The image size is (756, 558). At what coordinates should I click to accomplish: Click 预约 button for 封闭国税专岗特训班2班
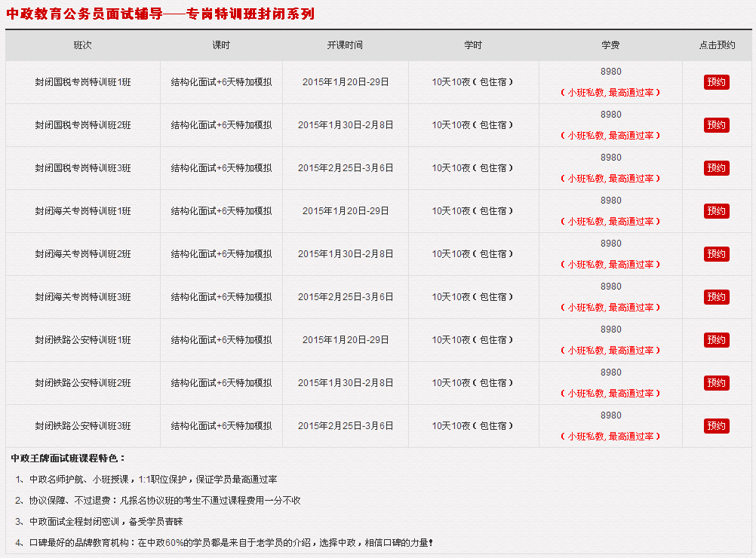(x=716, y=125)
